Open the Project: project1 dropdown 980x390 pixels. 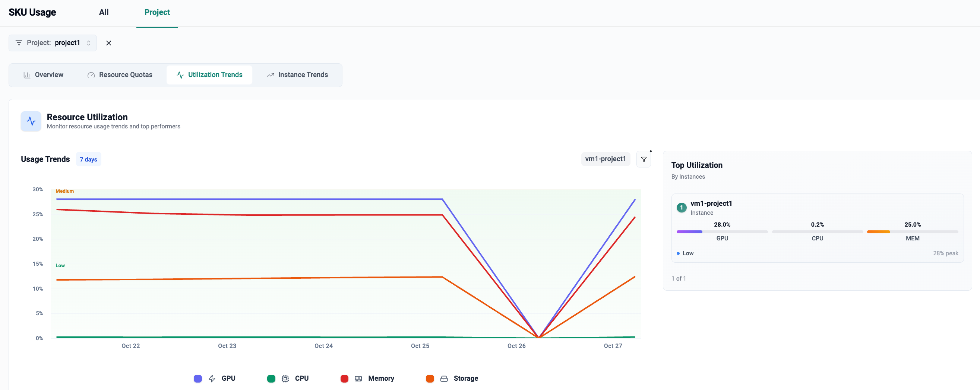point(53,43)
